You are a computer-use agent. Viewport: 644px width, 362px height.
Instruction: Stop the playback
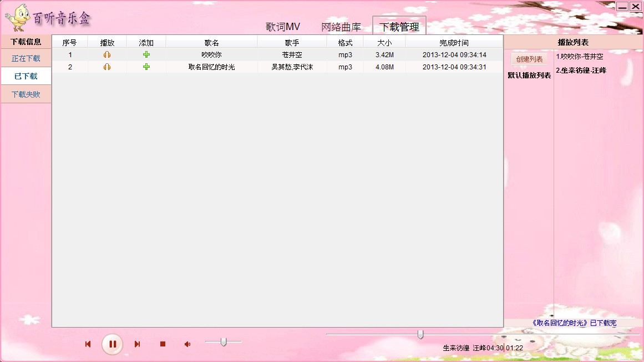click(163, 344)
